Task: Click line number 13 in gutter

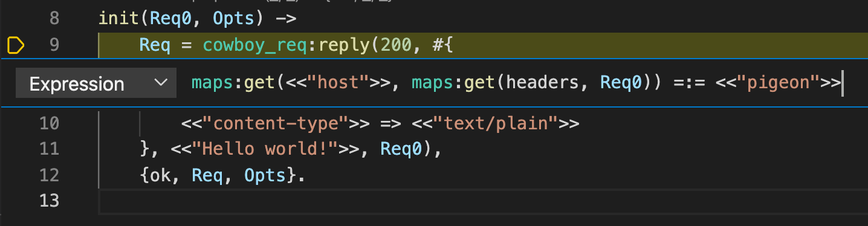Action: click(50, 201)
